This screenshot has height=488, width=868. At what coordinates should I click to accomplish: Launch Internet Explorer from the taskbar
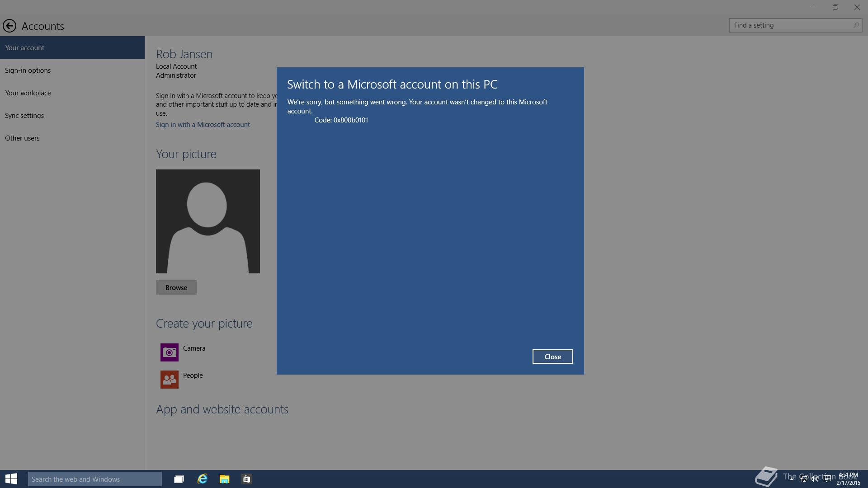pyautogui.click(x=202, y=479)
